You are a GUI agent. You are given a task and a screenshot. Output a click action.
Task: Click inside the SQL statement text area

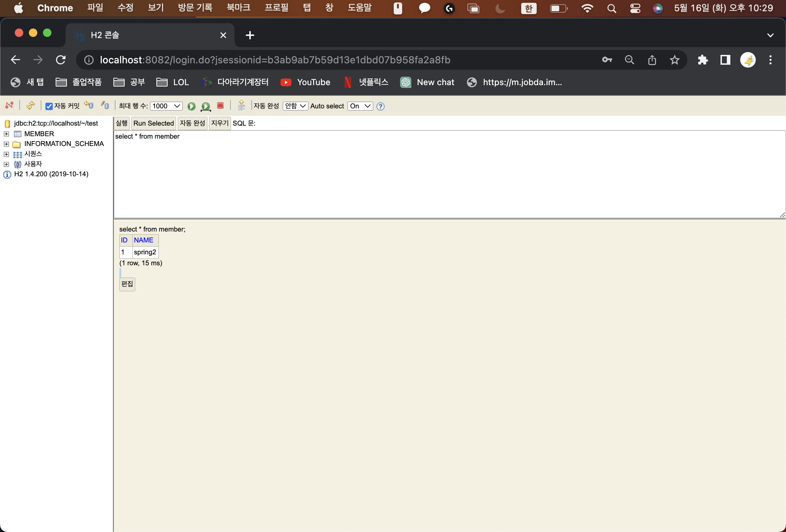(x=449, y=174)
